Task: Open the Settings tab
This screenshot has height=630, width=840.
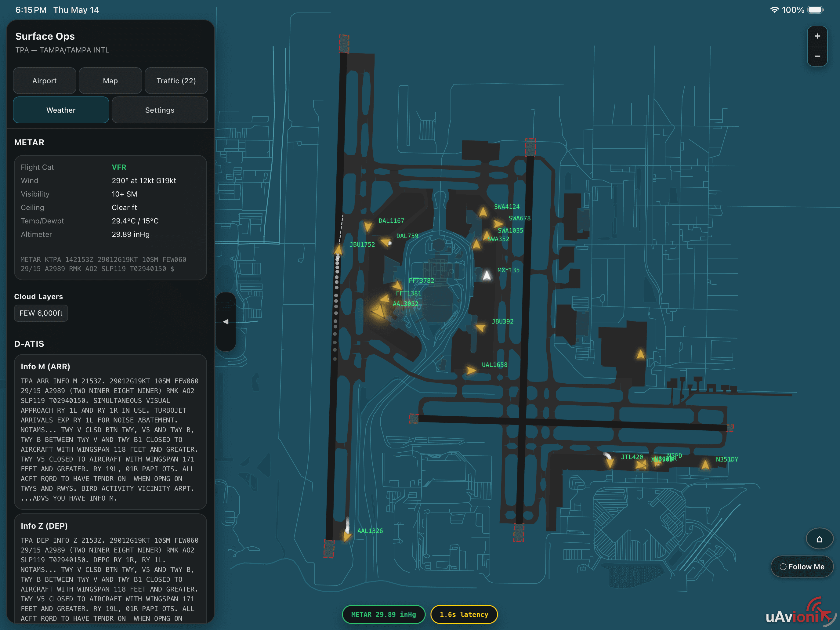Action: click(x=160, y=110)
